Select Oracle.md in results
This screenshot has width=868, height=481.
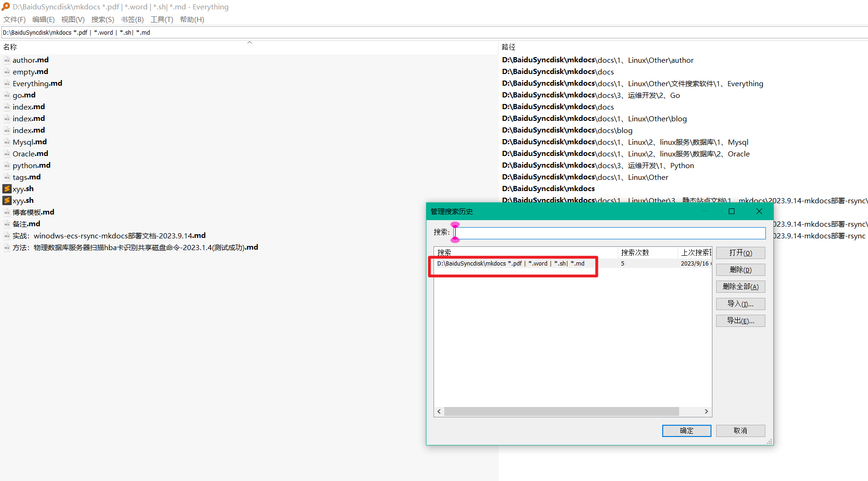[x=30, y=154]
